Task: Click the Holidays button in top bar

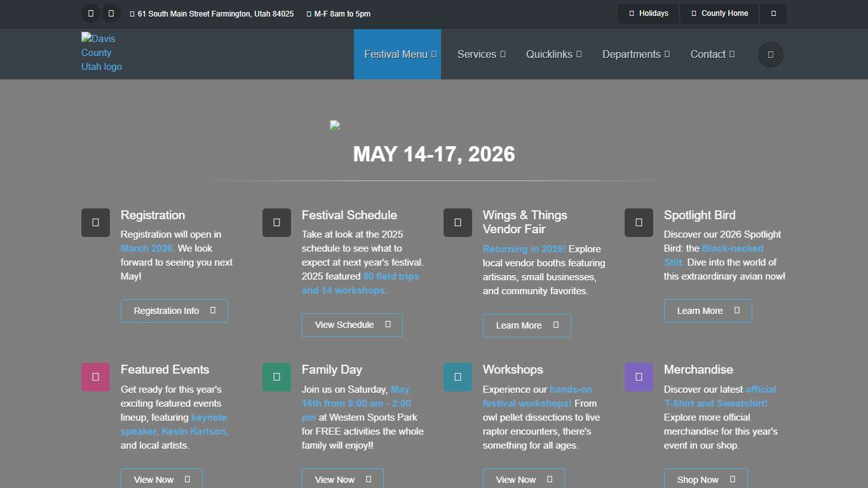Action: [x=648, y=13]
